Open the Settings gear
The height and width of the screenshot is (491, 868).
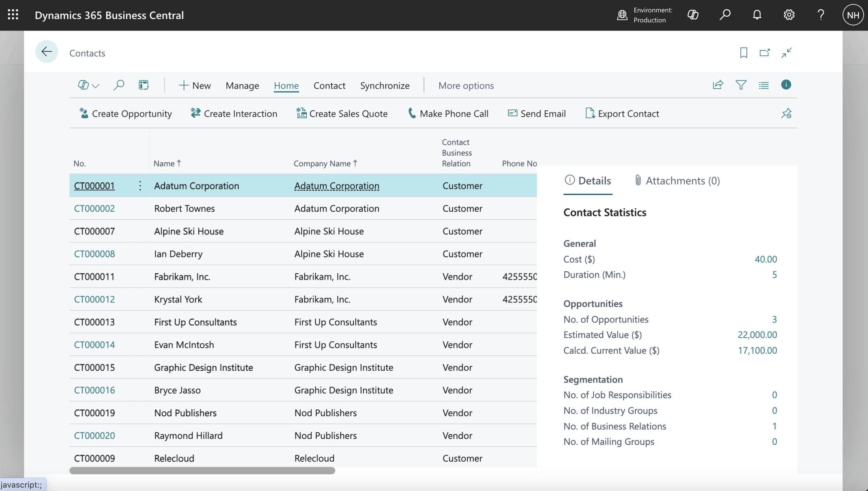click(x=789, y=15)
